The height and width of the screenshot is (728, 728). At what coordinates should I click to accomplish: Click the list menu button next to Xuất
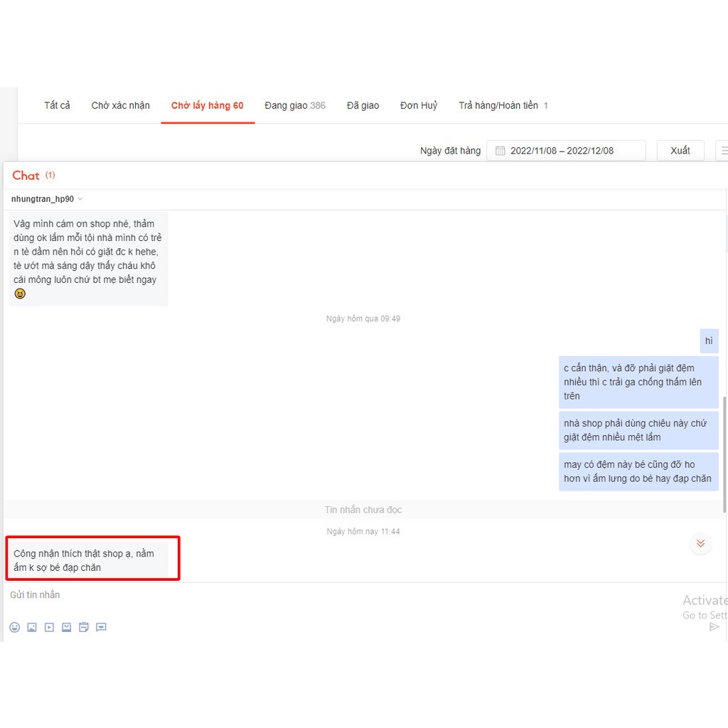coord(723,151)
